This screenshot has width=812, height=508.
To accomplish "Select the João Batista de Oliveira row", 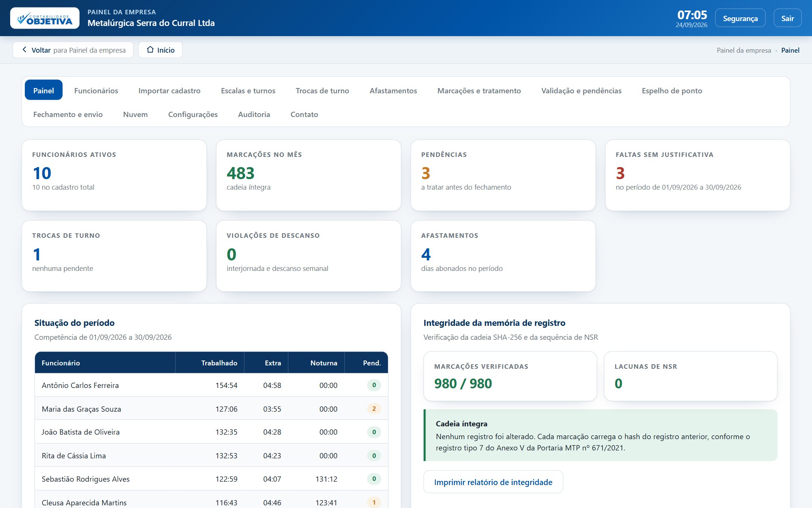I will point(211,432).
